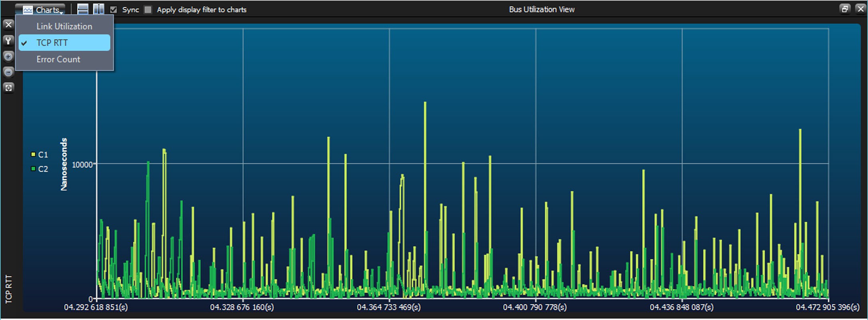Select the checked TCP RTT entry
The height and width of the screenshot is (320, 868).
click(64, 43)
